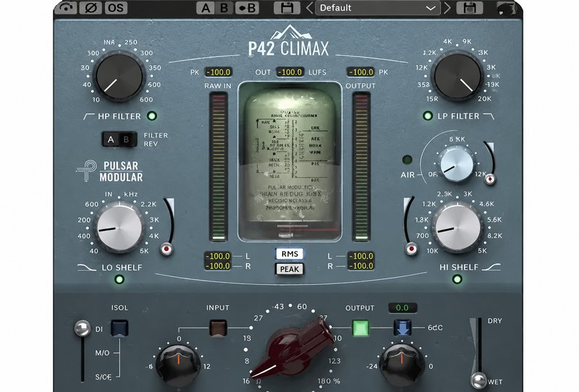Viewport: 579px width, 392px height.
Task: Switch FILTER REV to B
Action: [127, 140]
